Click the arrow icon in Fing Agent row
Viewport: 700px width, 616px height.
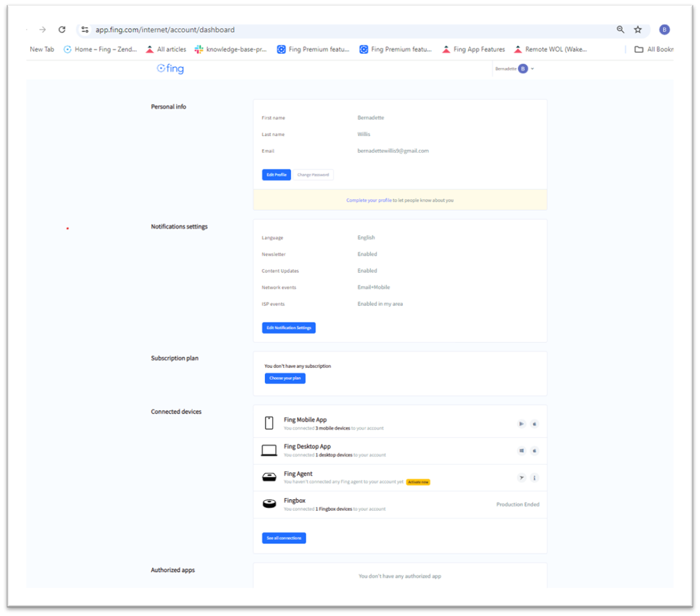pyautogui.click(x=521, y=477)
